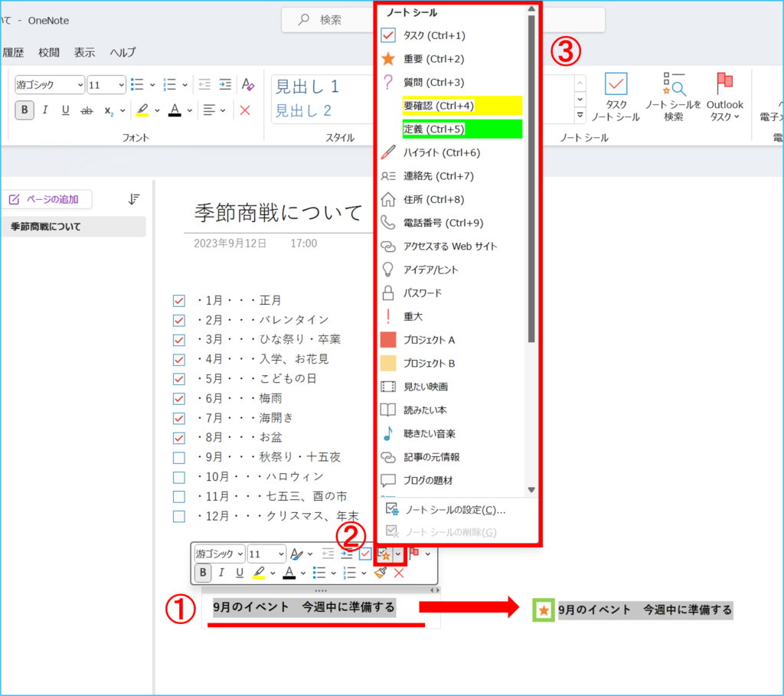
Task: Switch to the 表示 tab
Action: pos(84,52)
